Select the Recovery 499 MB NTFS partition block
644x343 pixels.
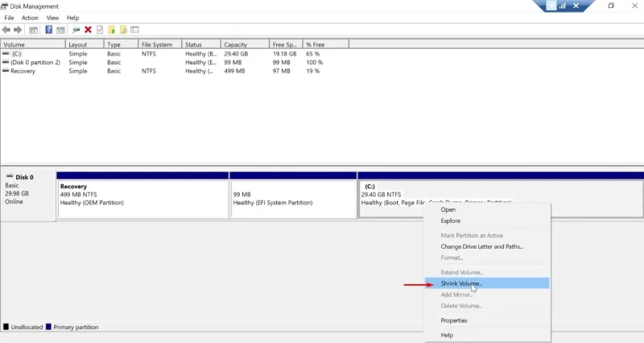click(143, 196)
